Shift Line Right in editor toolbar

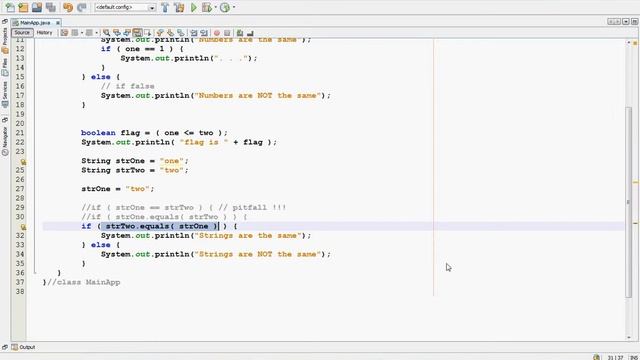click(x=204, y=33)
